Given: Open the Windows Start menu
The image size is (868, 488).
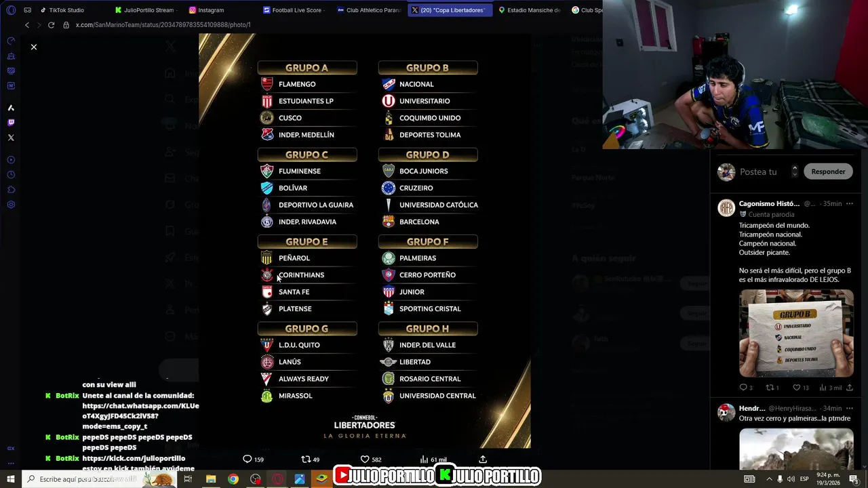Looking at the screenshot, I should (11, 479).
